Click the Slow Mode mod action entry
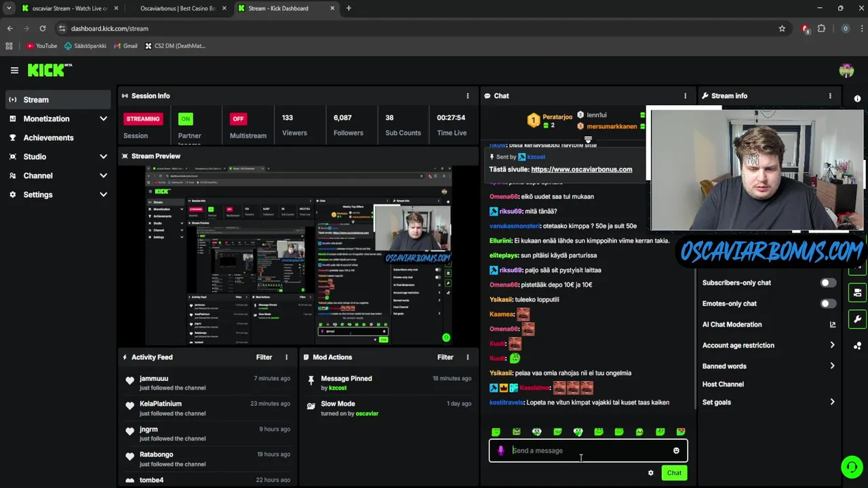Screen dimensions: 868x488 (x=389, y=408)
